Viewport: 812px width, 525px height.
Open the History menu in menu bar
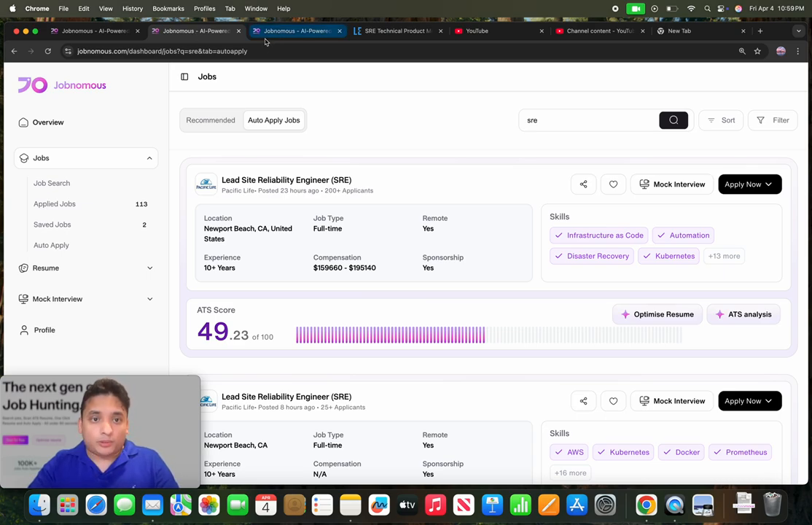[133, 9]
